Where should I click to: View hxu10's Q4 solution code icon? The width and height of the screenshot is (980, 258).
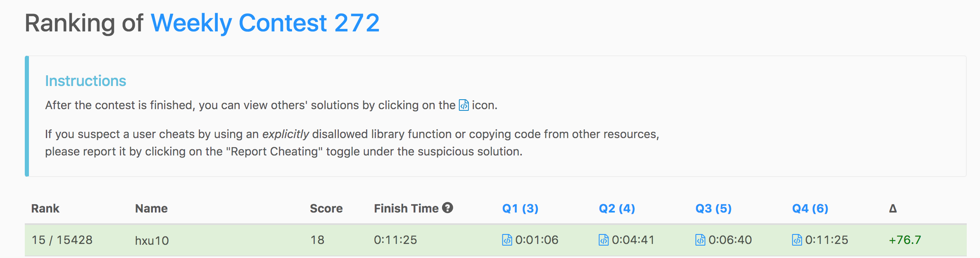coord(797,240)
